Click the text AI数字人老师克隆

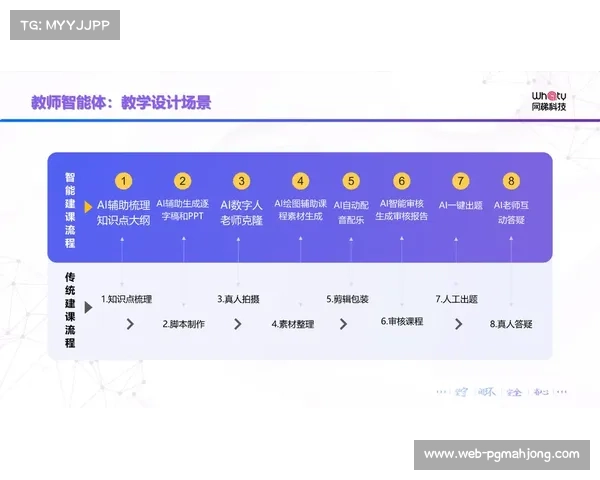[x=241, y=213]
